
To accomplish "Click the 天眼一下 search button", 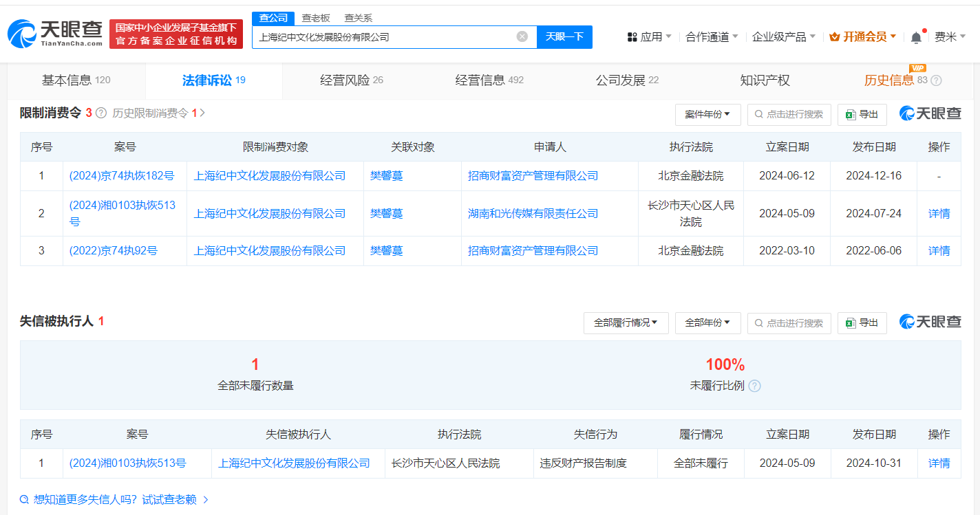I will 564,36.
